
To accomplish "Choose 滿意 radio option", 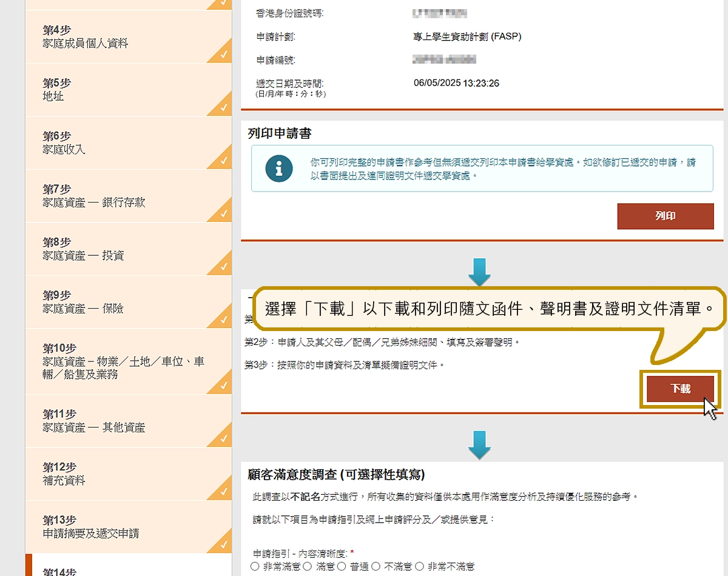I will (307, 566).
